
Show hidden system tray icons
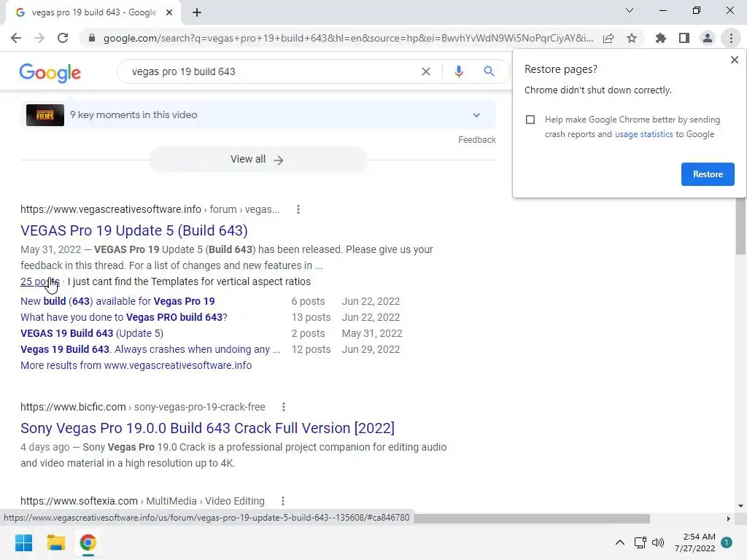click(x=620, y=542)
